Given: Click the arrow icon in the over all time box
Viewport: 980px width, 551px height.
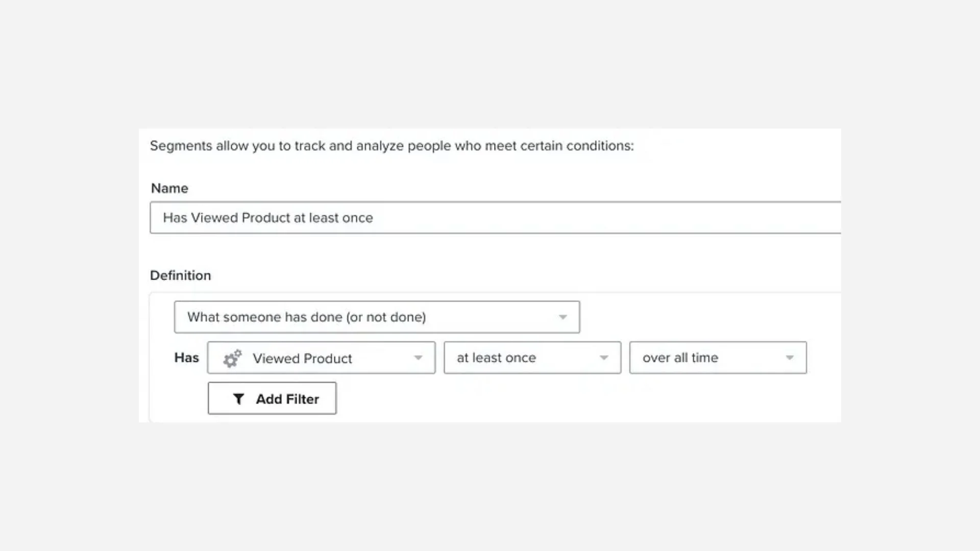Looking at the screenshot, I should coord(790,358).
